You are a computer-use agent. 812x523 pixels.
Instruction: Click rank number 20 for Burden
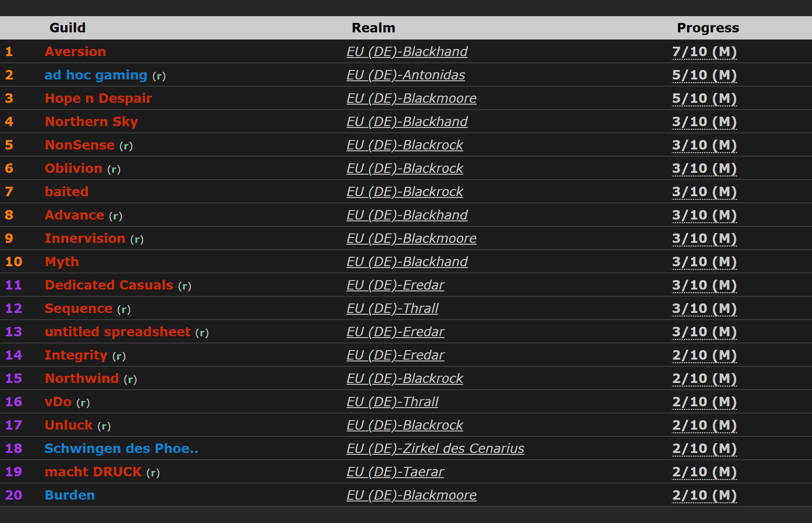point(13,495)
